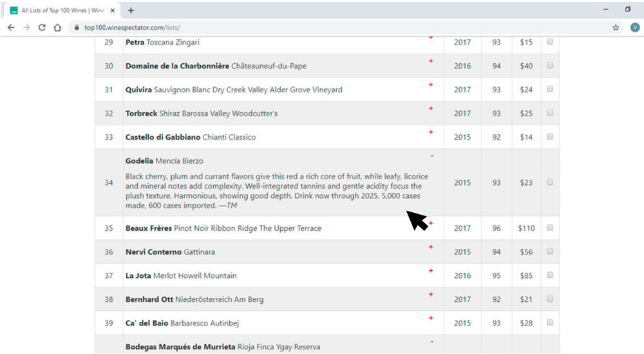Open the browser home page
The height and width of the screenshot is (354, 644).
tap(57, 28)
